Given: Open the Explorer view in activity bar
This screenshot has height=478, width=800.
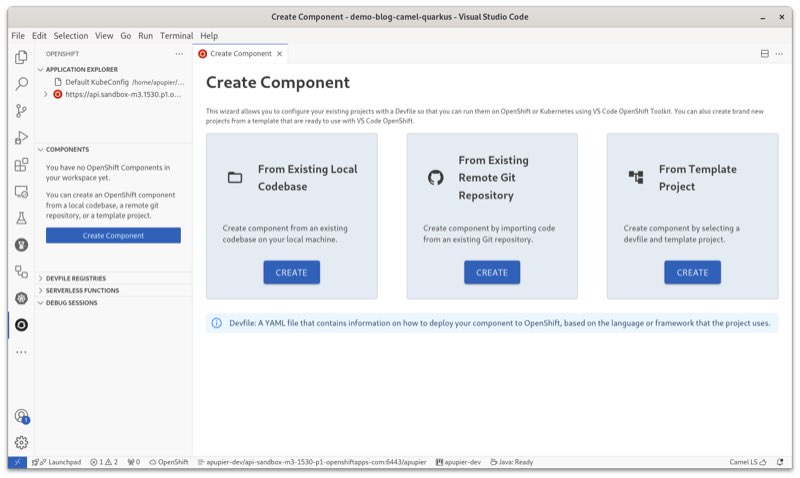Looking at the screenshot, I should [x=21, y=57].
